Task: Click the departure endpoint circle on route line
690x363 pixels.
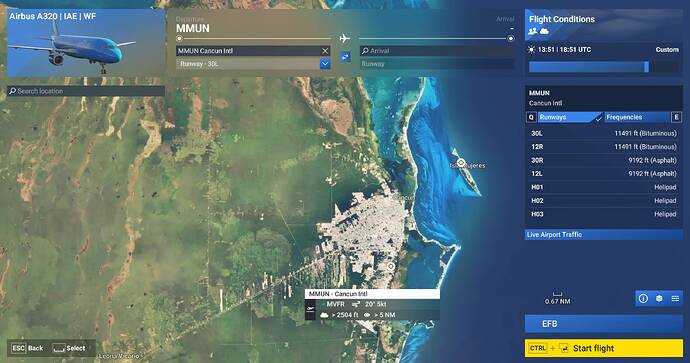Action: coord(179,39)
